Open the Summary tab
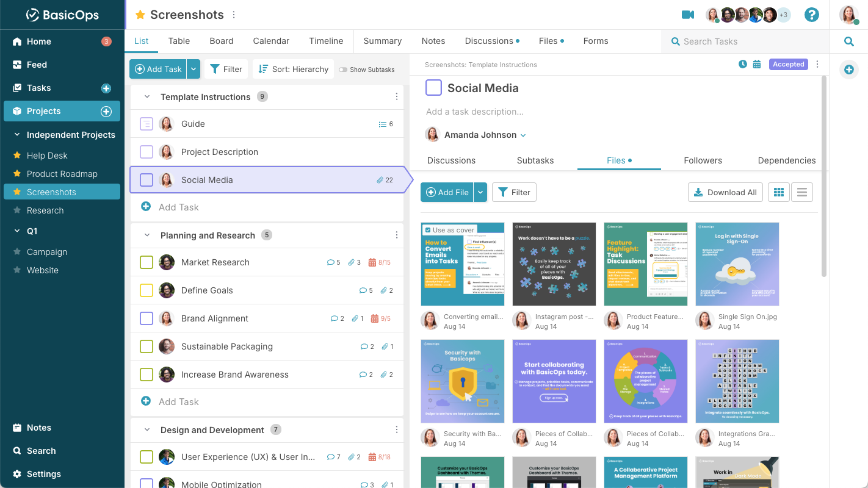The width and height of the screenshot is (868, 488). point(383,41)
